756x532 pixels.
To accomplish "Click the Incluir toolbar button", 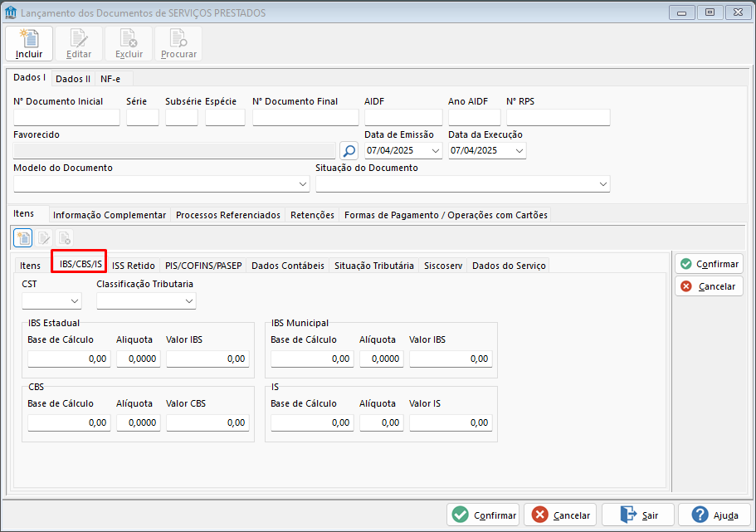I will point(29,43).
